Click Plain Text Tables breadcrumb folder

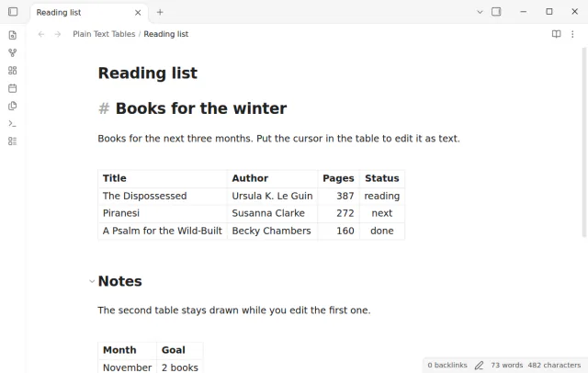(104, 34)
